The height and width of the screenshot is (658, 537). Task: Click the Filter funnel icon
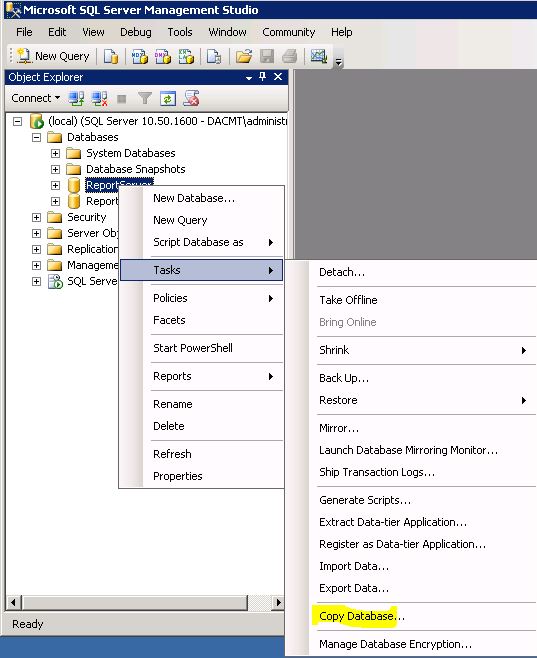145,99
